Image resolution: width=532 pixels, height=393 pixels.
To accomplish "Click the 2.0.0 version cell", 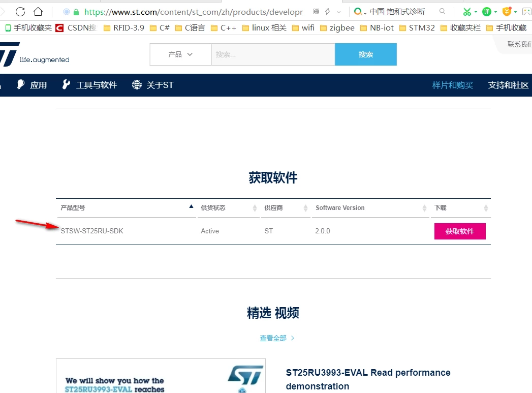I will pos(322,231).
